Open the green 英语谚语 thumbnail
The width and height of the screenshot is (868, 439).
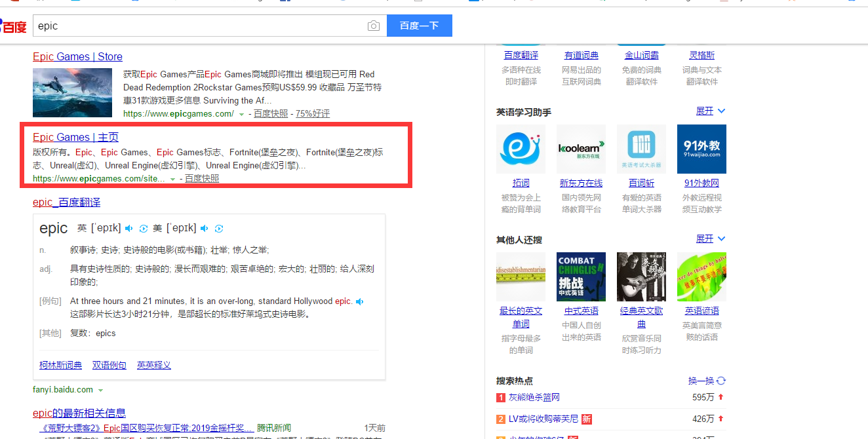(701, 277)
